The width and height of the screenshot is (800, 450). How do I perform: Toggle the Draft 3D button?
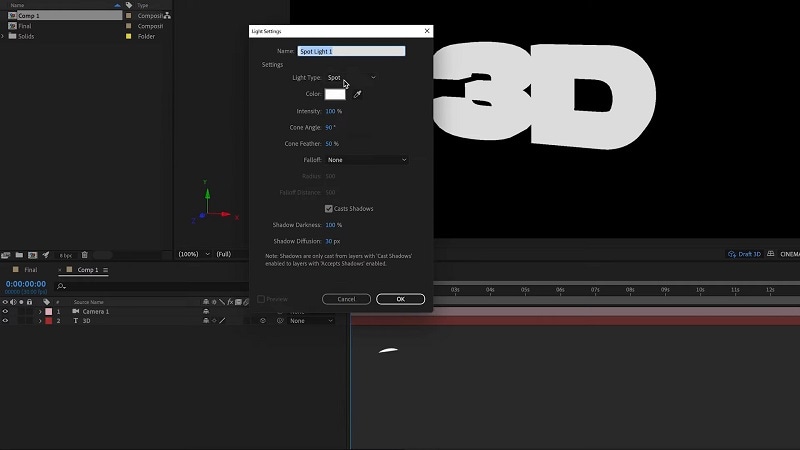(x=744, y=254)
